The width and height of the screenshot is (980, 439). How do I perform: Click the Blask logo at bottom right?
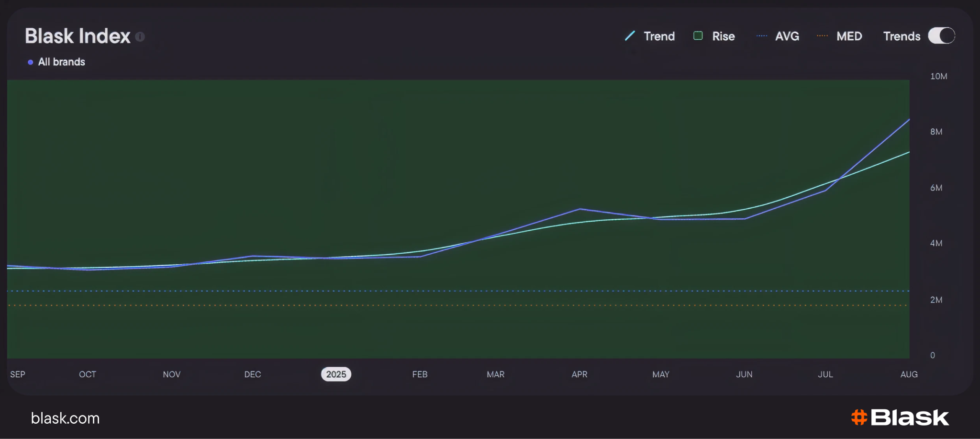900,417
